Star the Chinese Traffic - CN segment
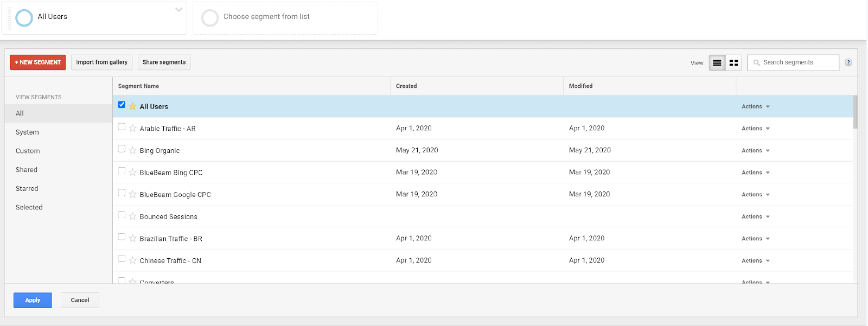 (x=132, y=260)
